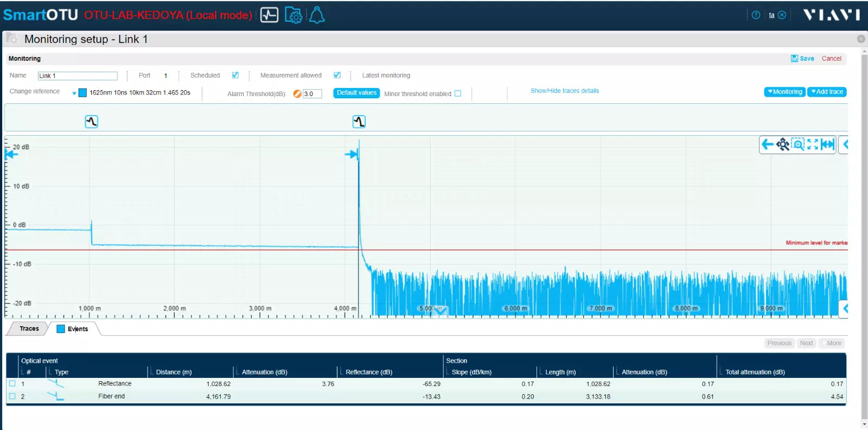Click the Alarm Threshold input showing 3.0
868x430 pixels.
(312, 93)
